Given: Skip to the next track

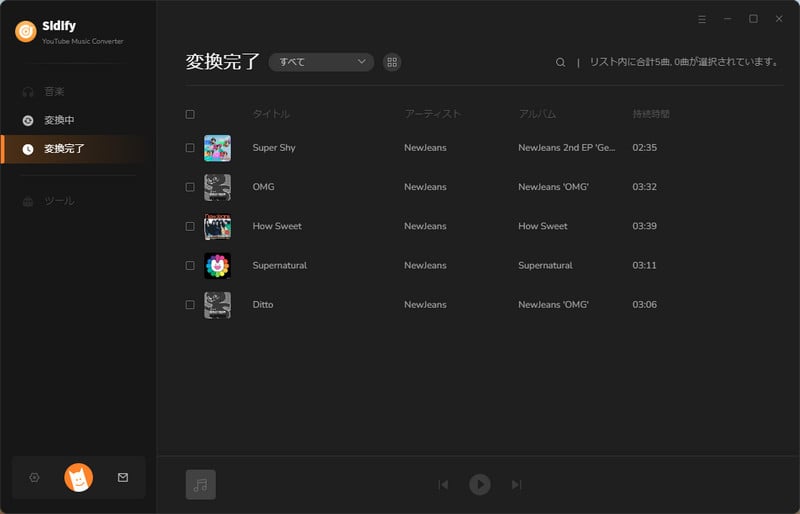Looking at the screenshot, I should pyautogui.click(x=516, y=484).
